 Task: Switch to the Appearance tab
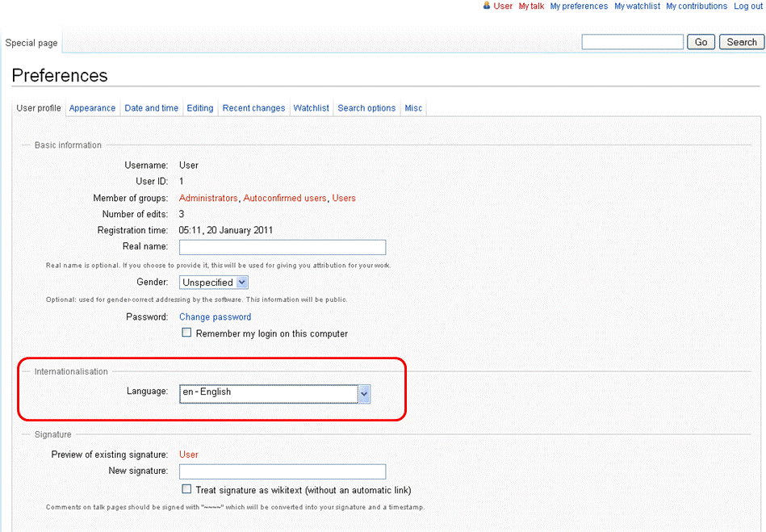pos(92,108)
